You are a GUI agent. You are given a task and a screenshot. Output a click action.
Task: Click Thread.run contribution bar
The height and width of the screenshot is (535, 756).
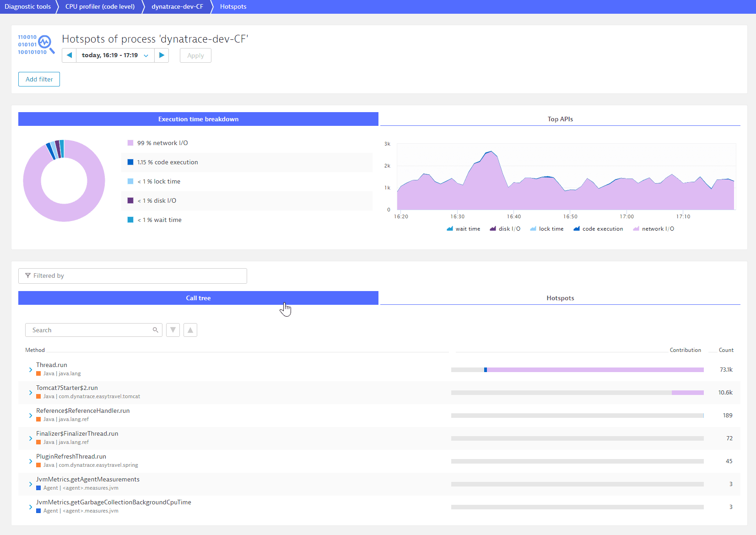578,370
